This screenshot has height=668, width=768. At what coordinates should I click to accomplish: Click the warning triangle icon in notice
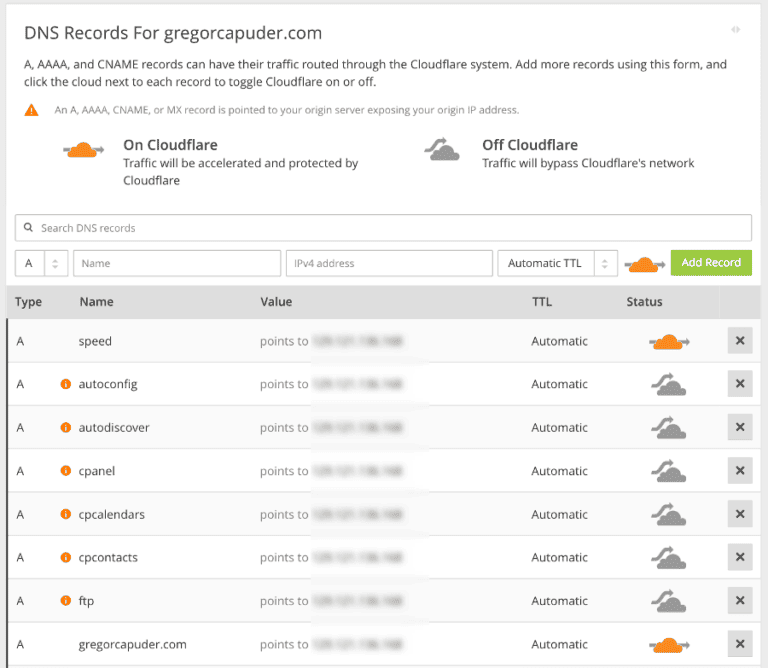click(x=32, y=110)
